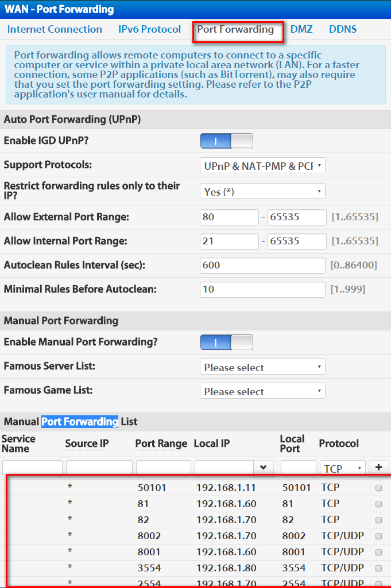
Task: Expand the Restrict forwarding rules dropdown
Action: pos(262,192)
